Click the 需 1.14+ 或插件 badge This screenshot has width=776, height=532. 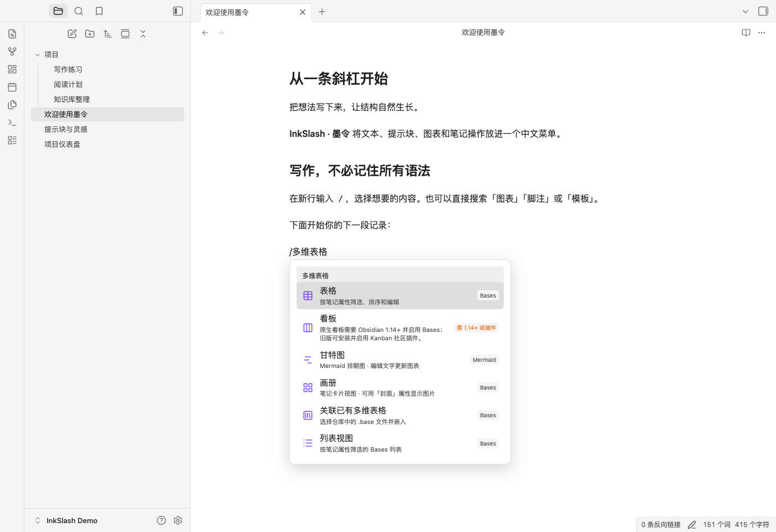click(476, 328)
